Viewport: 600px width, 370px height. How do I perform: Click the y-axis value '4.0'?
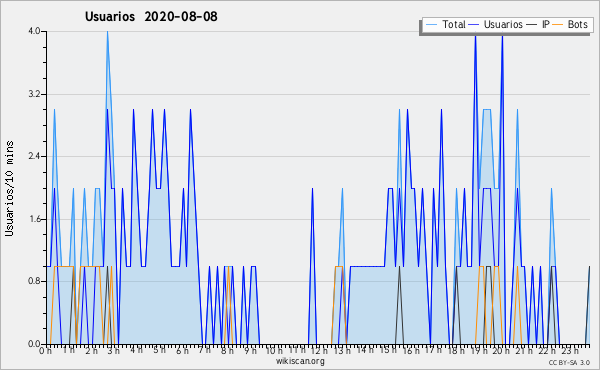click(x=34, y=31)
